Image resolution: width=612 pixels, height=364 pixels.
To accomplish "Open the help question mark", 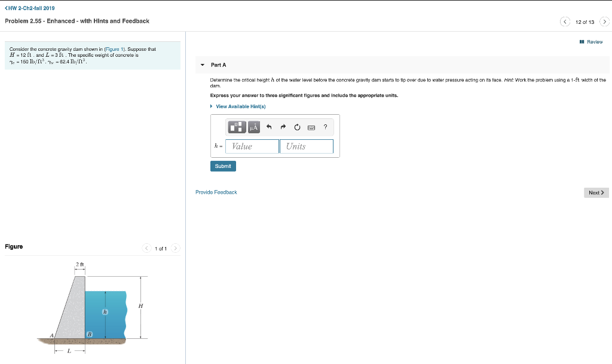I will click(325, 127).
